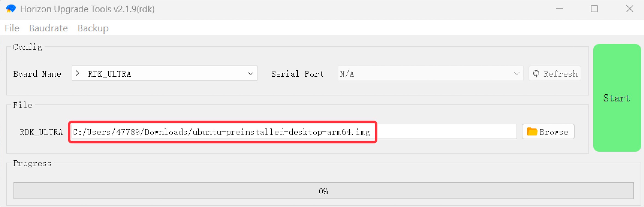Click the Browse button
Image resolution: width=644 pixels, height=207 pixels.
548,132
